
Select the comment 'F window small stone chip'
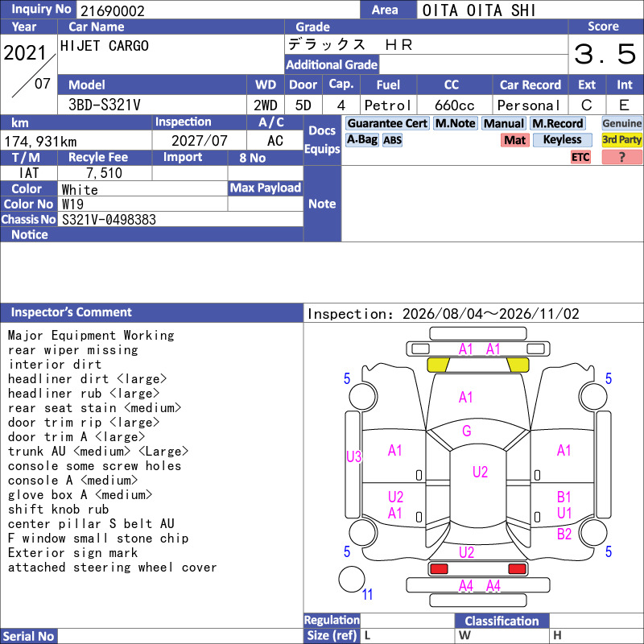pyautogui.click(x=98, y=538)
